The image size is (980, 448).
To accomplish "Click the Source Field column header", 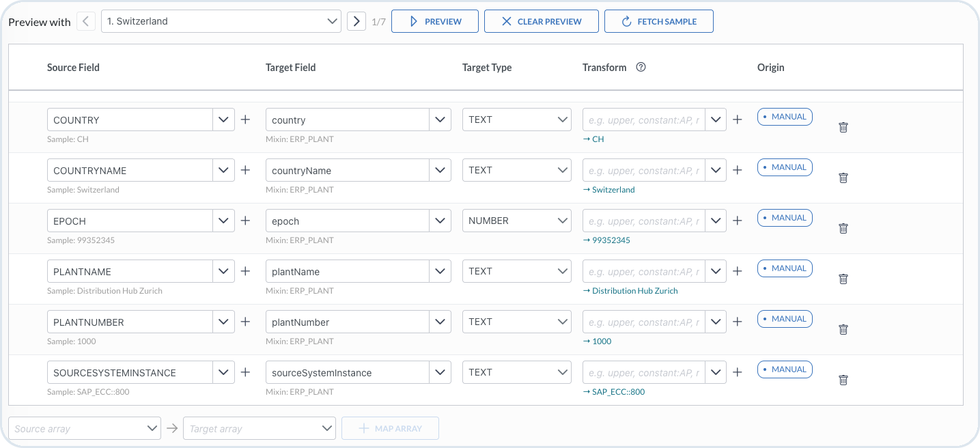I will (73, 68).
